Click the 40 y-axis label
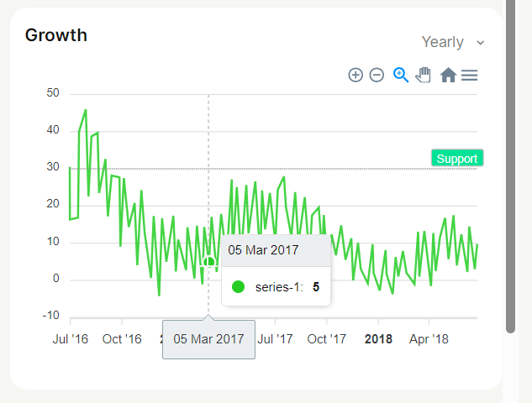The width and height of the screenshot is (532, 403). 53,130
